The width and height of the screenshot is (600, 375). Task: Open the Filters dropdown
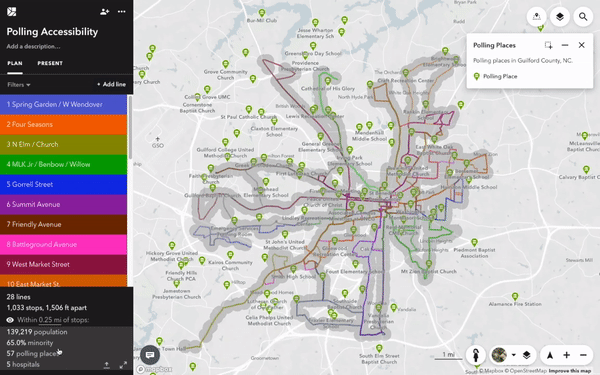click(19, 85)
